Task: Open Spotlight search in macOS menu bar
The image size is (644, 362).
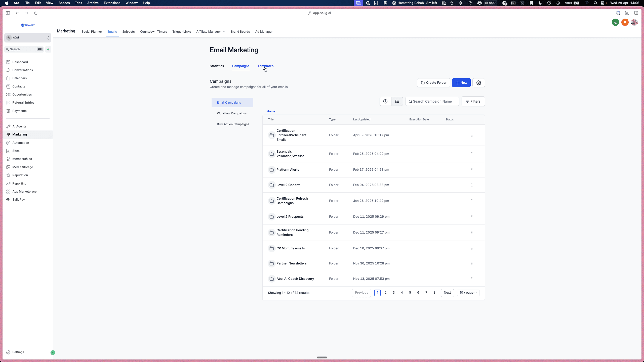Action: (595, 3)
